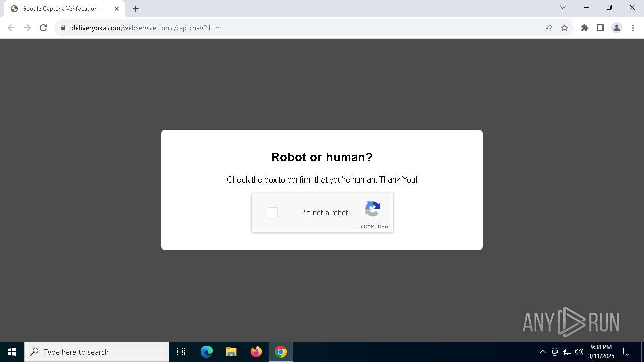Launch Microsoft Edge from taskbar
The height and width of the screenshot is (362, 644).
[207, 352]
